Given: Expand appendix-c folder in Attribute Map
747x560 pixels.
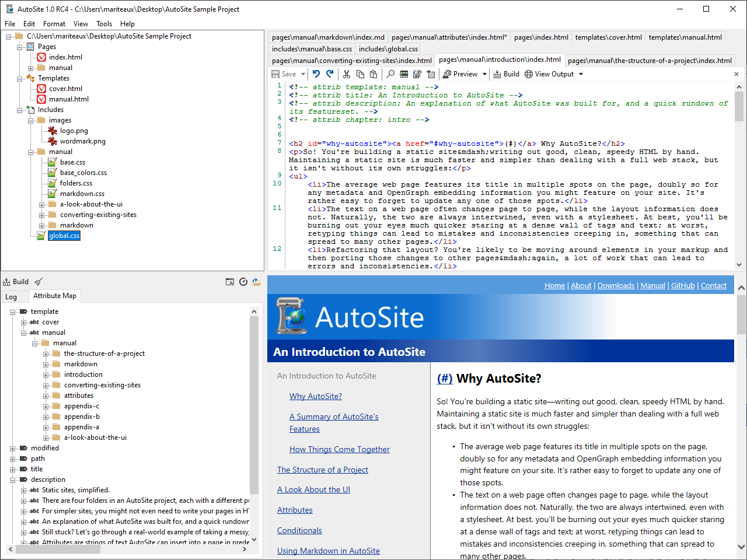Looking at the screenshot, I should tap(46, 407).
